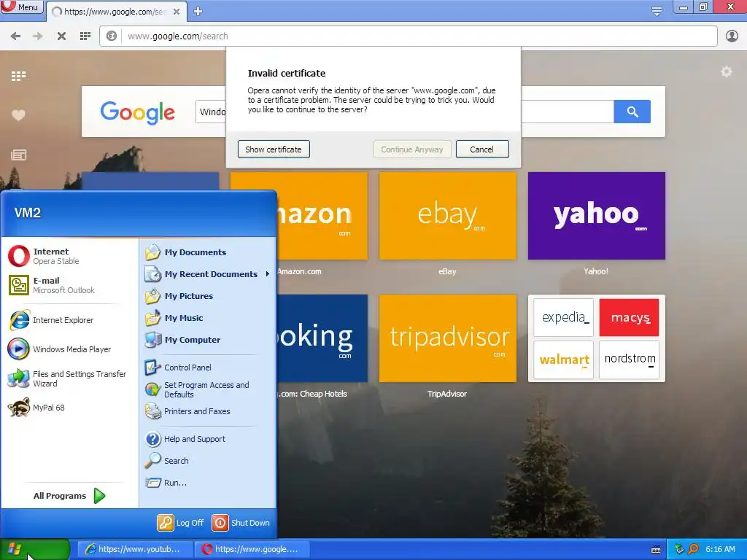Click the Windows Start button
Screen dimensions: 747x560
pyautogui.click(x=35, y=550)
